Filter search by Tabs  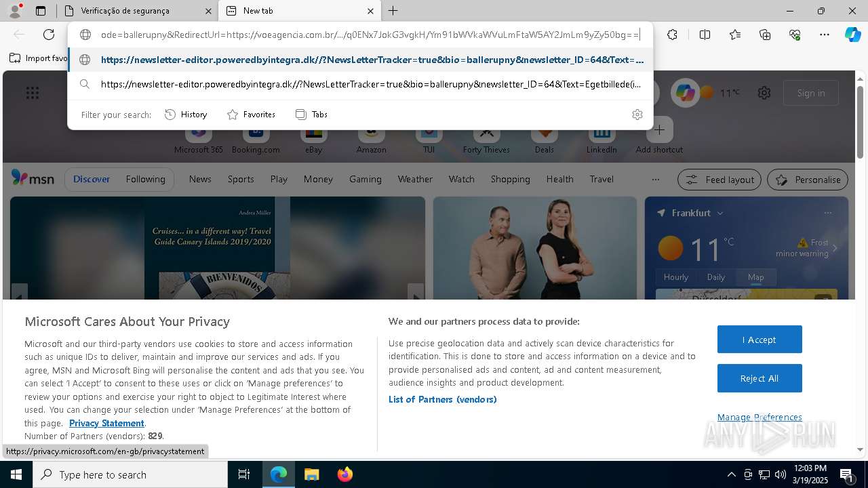pos(311,115)
